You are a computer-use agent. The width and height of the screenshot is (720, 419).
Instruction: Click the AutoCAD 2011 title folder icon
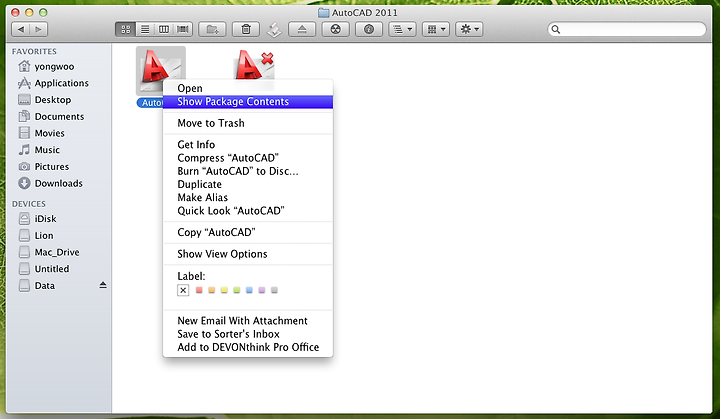[x=323, y=12]
